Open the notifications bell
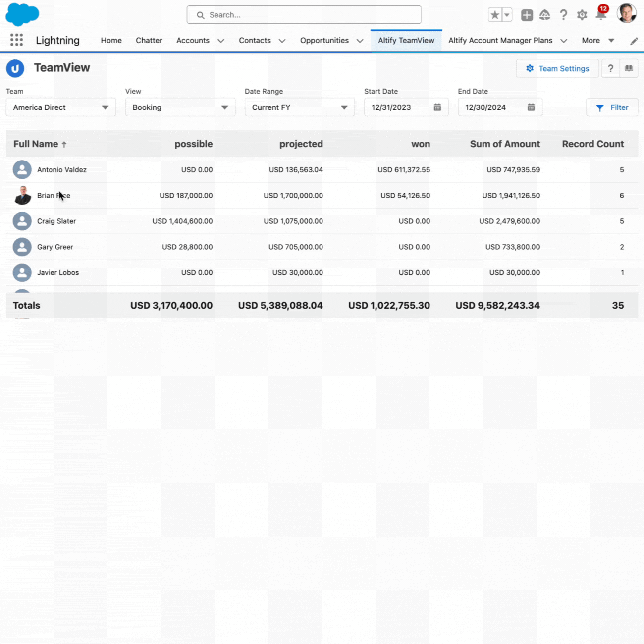 click(601, 15)
